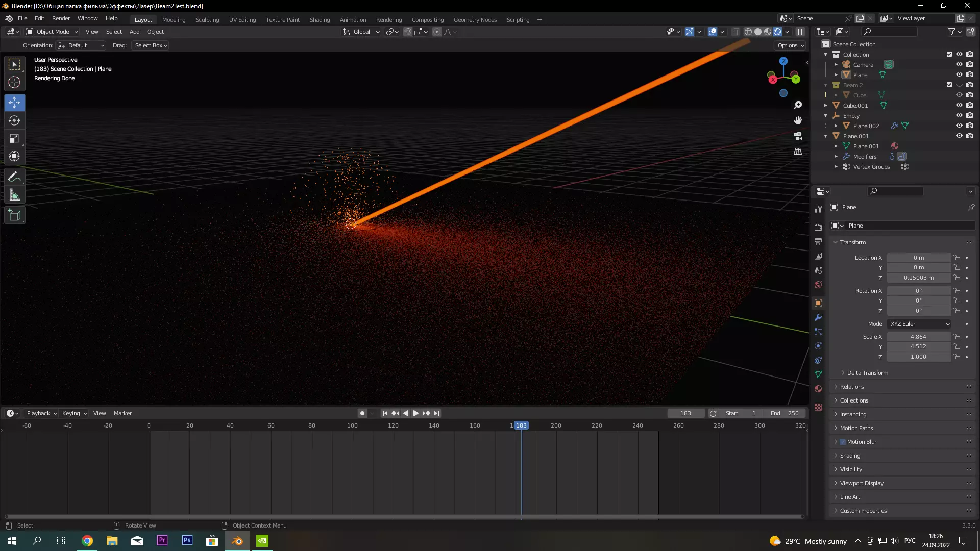Click the Scale X value field

point(918,337)
